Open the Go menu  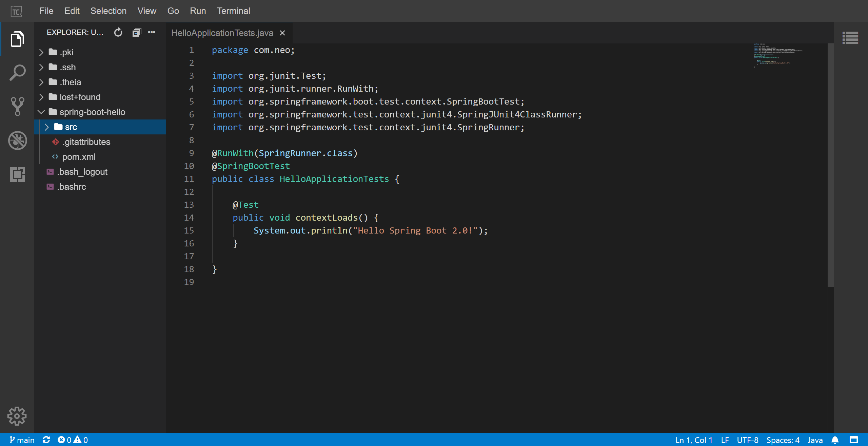pos(173,11)
